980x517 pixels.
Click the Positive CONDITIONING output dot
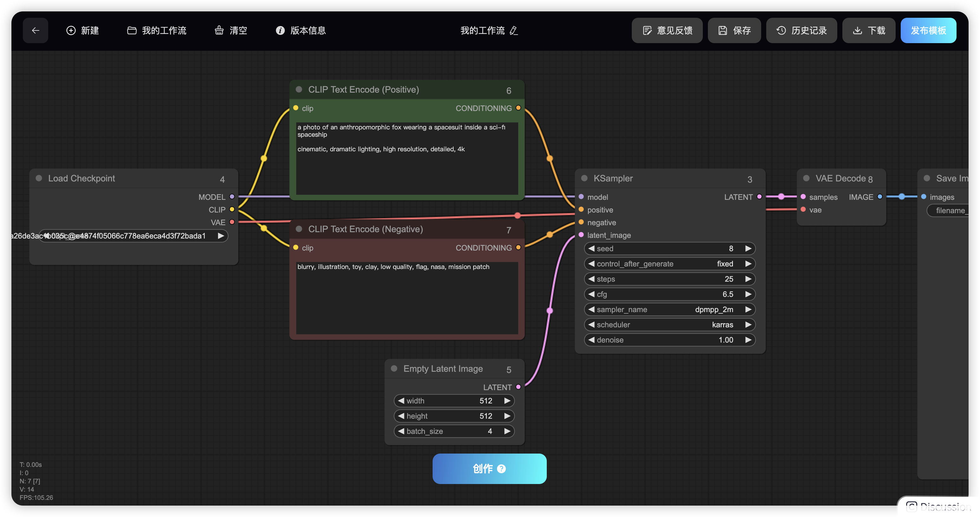tap(518, 108)
